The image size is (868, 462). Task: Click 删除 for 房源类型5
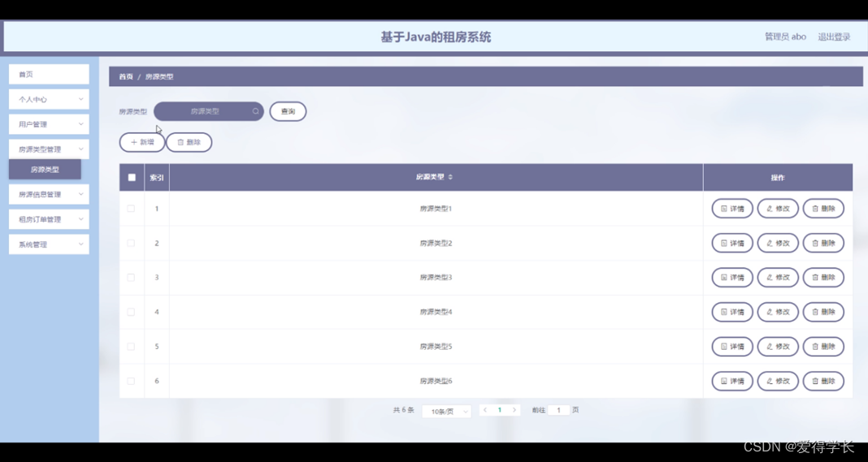(x=823, y=347)
